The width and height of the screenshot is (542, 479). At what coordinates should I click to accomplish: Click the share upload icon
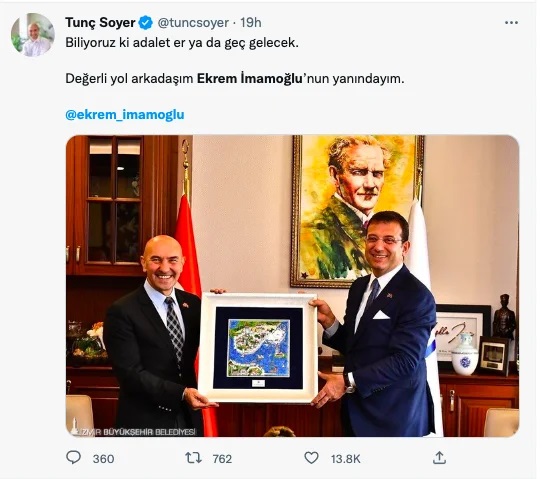click(439, 458)
